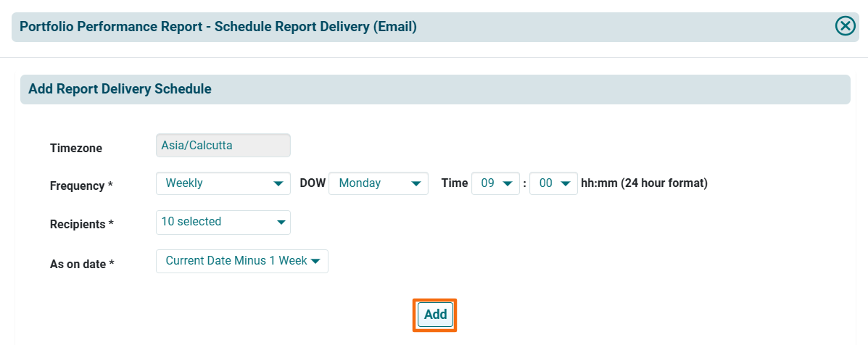The image size is (868, 345).
Task: Click the dropdown arrow beside Weekly
Action: point(278,184)
